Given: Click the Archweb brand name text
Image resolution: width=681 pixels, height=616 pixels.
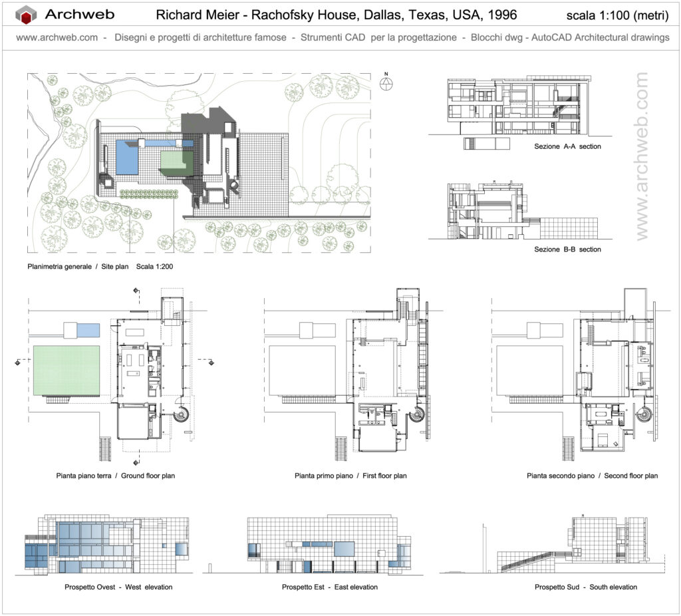Looking at the screenshot, I should coord(80,15).
